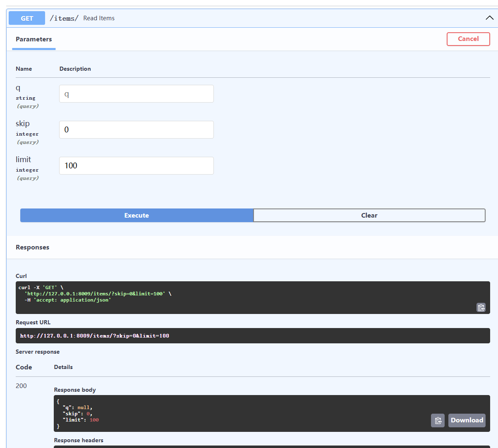Click the Server response heading
Image resolution: width=498 pixels, height=448 pixels.
38,352
